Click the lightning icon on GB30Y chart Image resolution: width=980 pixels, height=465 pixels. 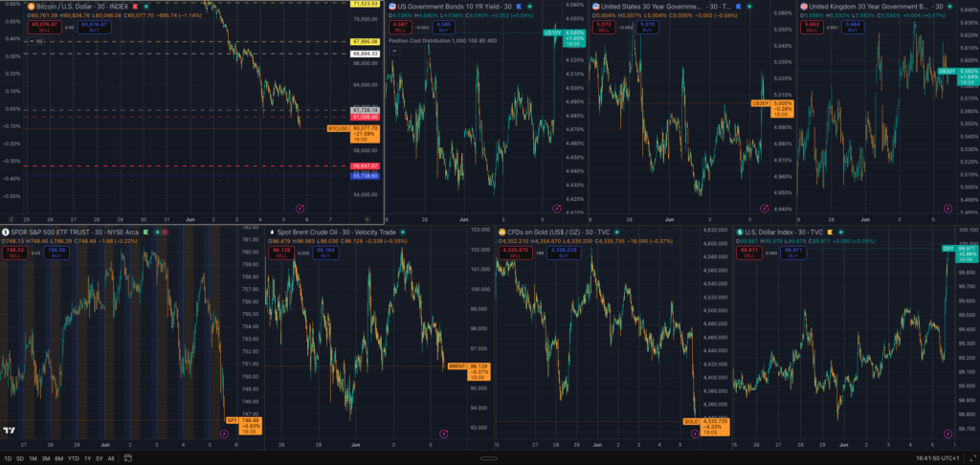tap(947, 208)
